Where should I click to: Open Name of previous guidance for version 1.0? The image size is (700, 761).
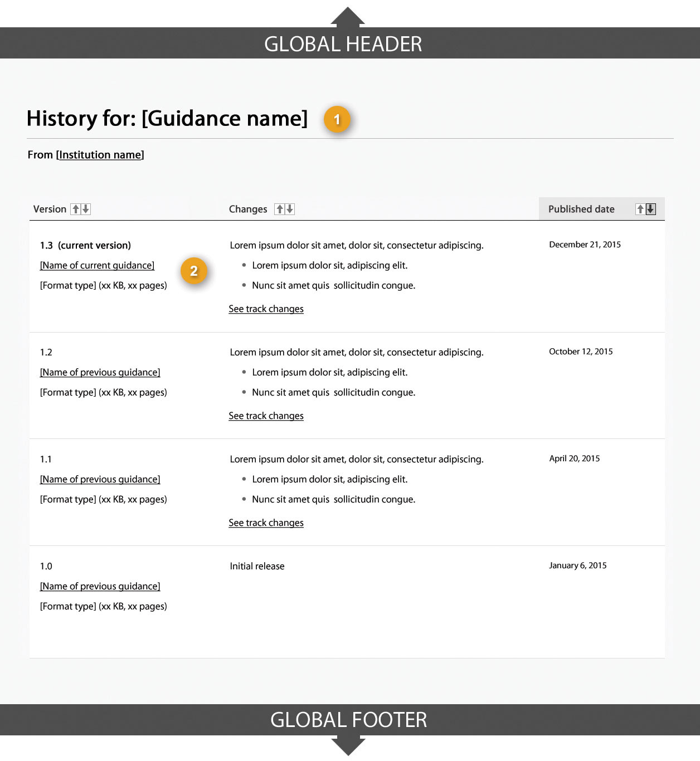point(100,586)
